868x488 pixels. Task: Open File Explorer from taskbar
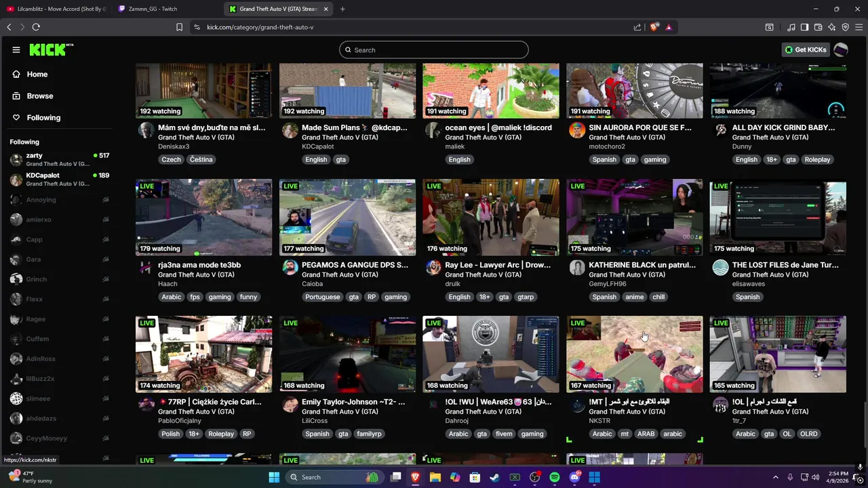coord(435,477)
